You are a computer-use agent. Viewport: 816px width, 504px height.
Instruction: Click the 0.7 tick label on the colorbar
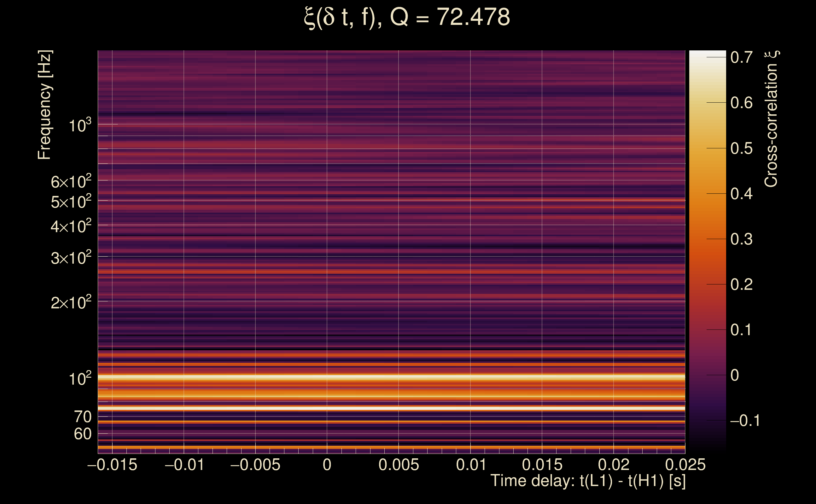741,57
